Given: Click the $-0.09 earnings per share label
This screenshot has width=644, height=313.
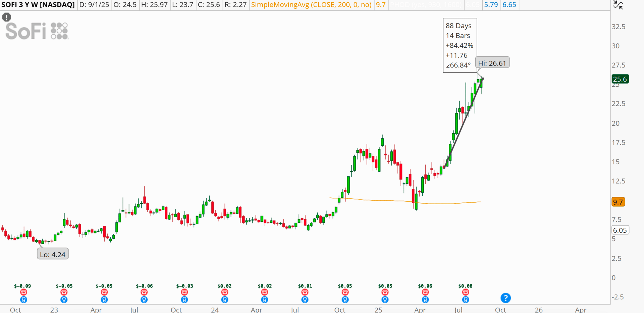Looking at the screenshot, I should pos(22,286).
